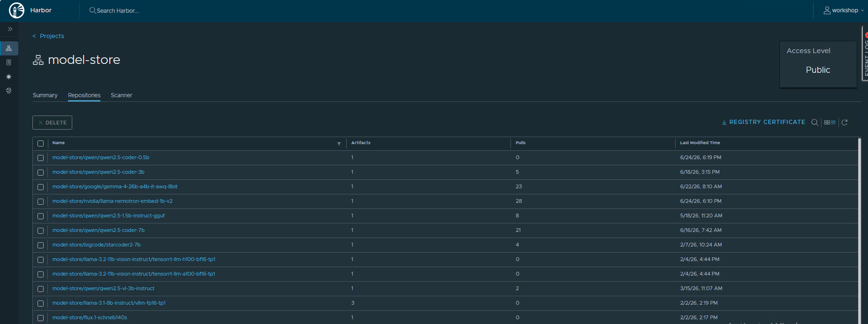
Task: Click artifacts count 3 for vllm-fp16-tp1
Action: [353, 303]
